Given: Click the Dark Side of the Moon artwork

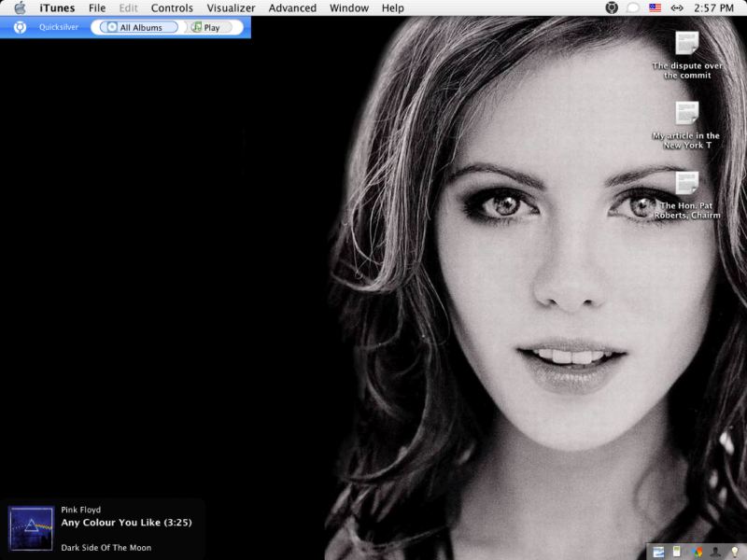Looking at the screenshot, I should pos(31,528).
